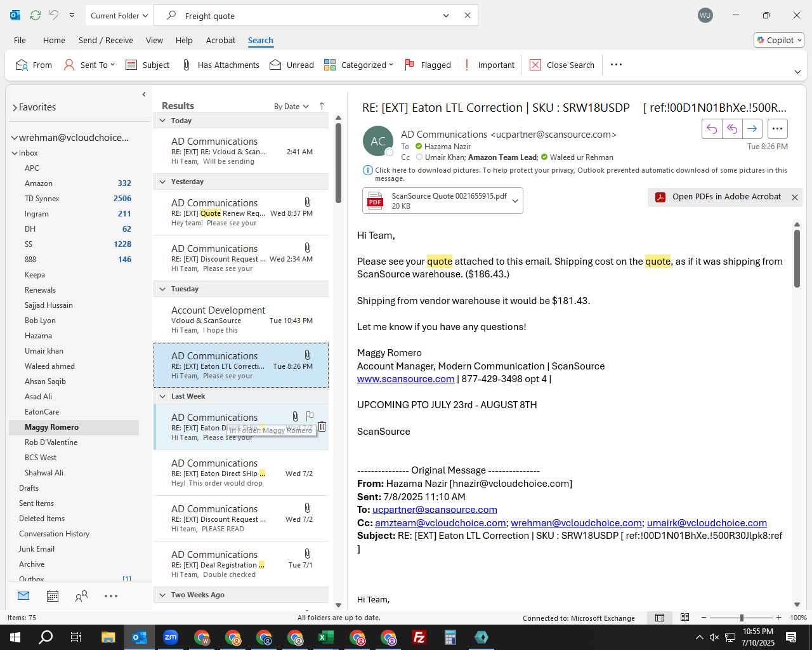Switch to the Home ribbon tab
The height and width of the screenshot is (650, 812).
click(54, 40)
